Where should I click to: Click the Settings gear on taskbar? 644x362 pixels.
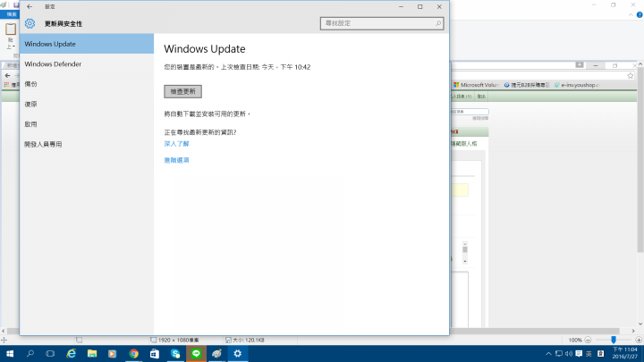point(238,353)
